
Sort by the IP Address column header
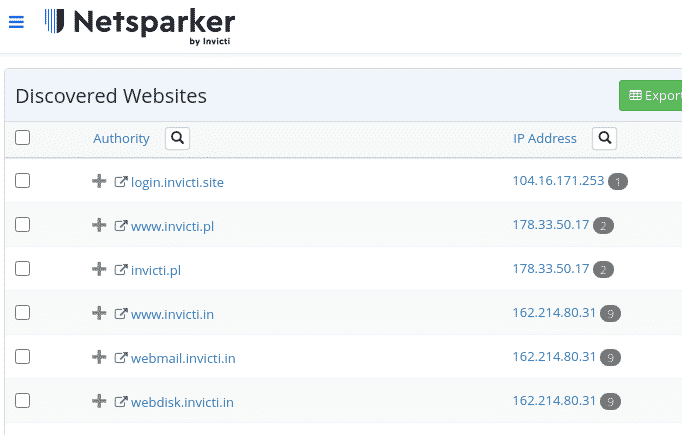544,138
